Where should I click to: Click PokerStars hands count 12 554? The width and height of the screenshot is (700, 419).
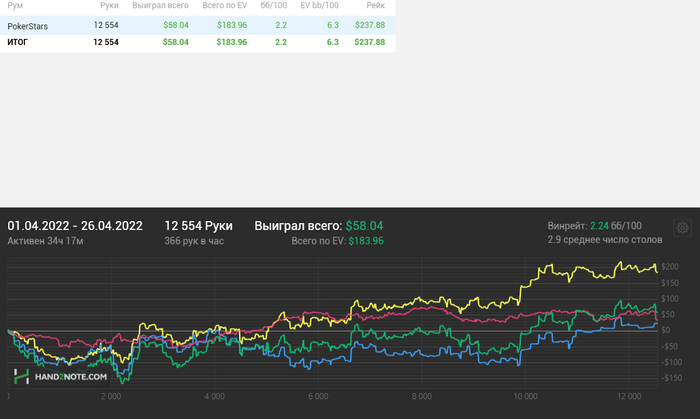click(106, 25)
